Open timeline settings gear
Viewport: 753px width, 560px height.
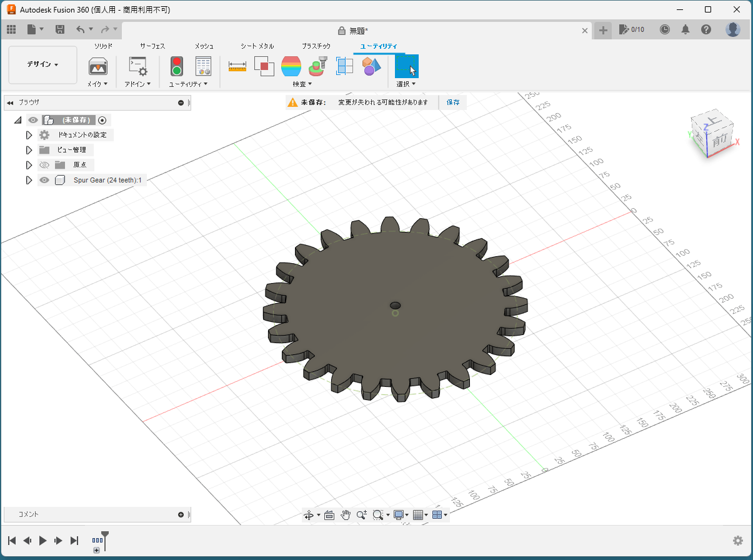(738, 541)
